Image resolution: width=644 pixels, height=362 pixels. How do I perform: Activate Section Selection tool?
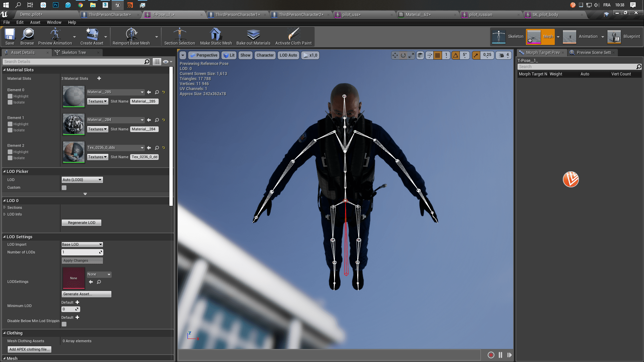179,37
